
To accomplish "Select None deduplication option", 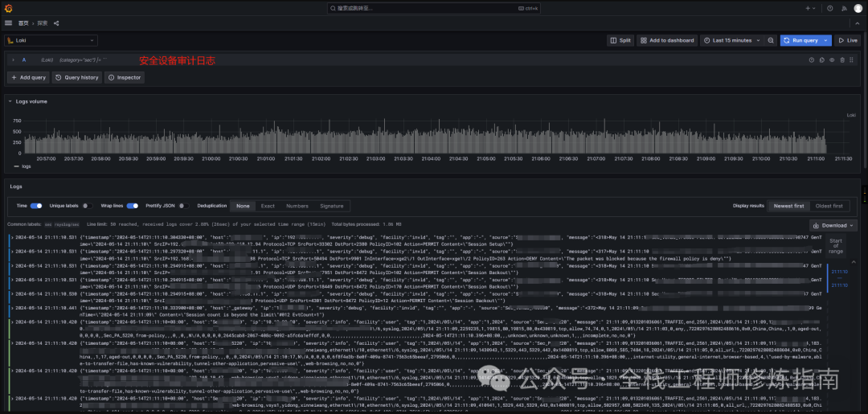I will point(243,206).
